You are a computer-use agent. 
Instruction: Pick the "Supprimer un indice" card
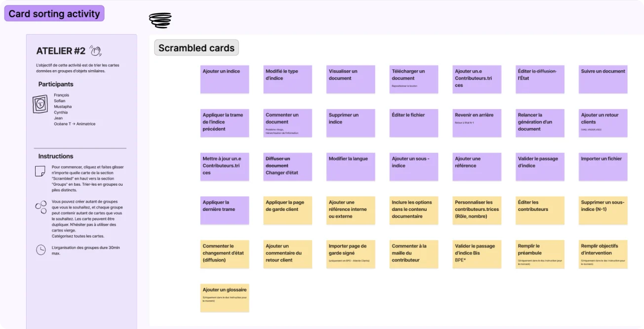[x=351, y=123]
